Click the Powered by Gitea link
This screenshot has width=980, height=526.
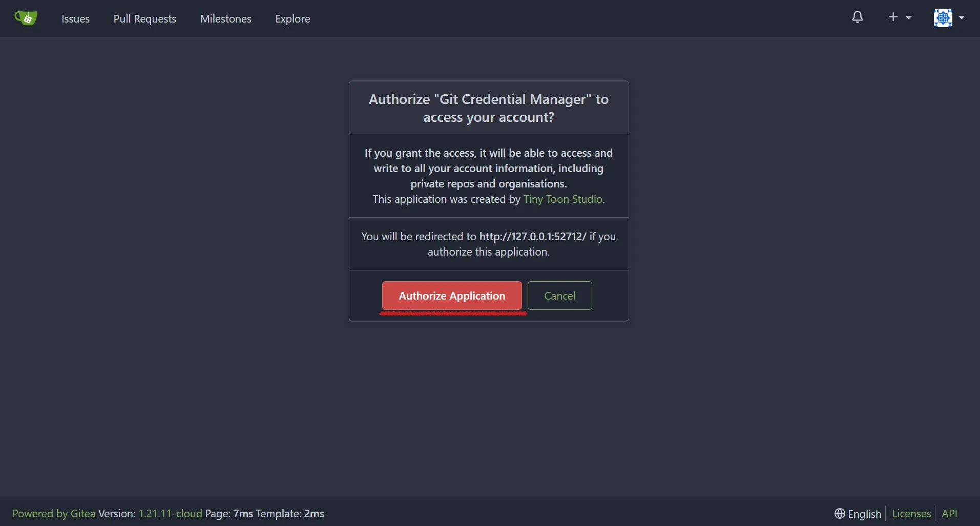53,514
